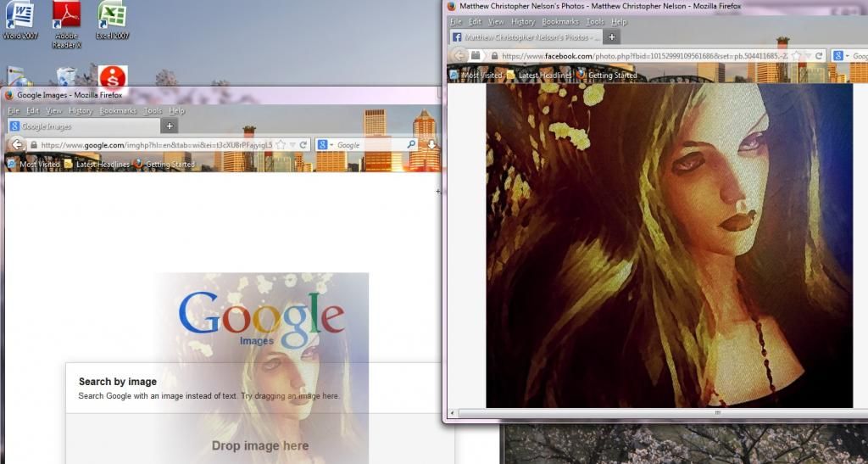Select the Matthew Christopher Nelson's Photos tab
This screenshot has width=868, height=464.
526,37
